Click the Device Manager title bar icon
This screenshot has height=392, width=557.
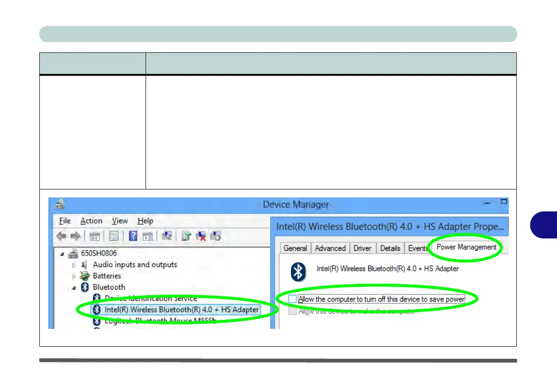coord(59,204)
